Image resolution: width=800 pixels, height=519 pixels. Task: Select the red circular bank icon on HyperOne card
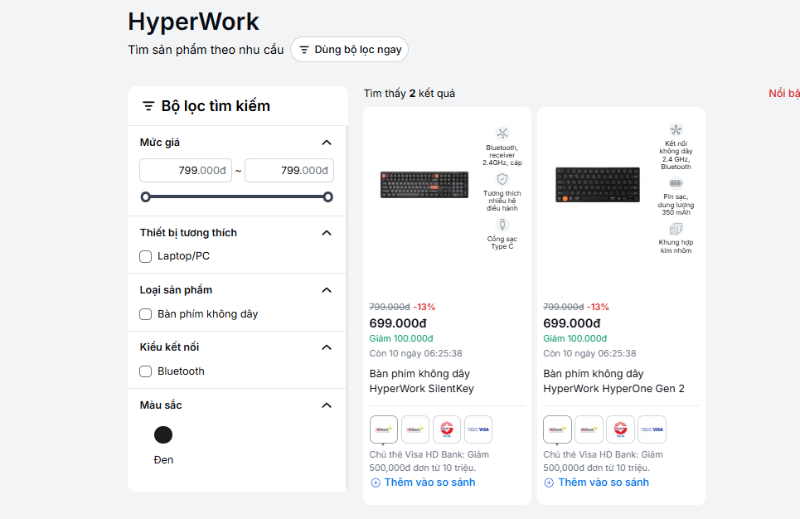click(x=620, y=429)
